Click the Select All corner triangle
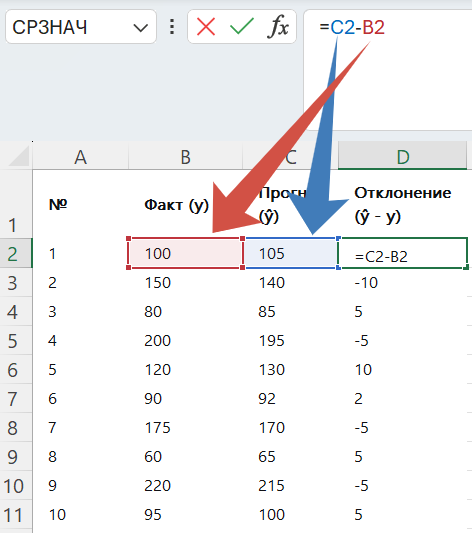The height and width of the screenshot is (533, 472). 18,156
